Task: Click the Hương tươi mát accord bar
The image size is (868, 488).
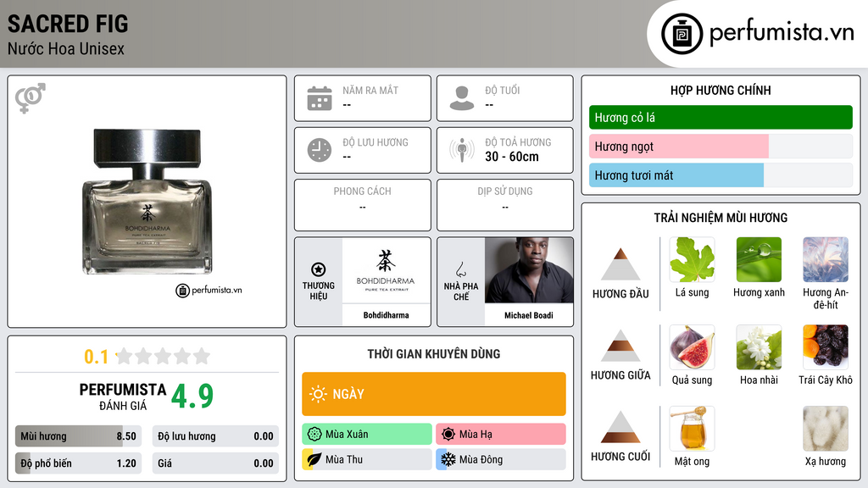Action: (721, 175)
